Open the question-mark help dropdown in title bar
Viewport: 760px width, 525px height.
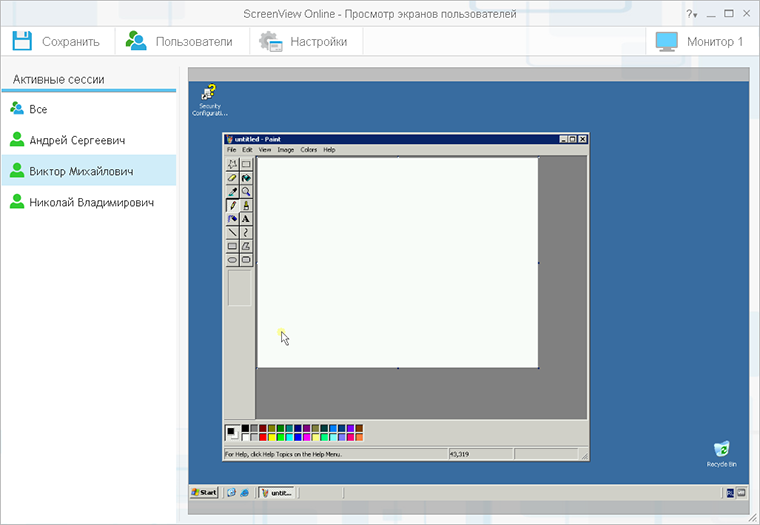tap(691, 14)
